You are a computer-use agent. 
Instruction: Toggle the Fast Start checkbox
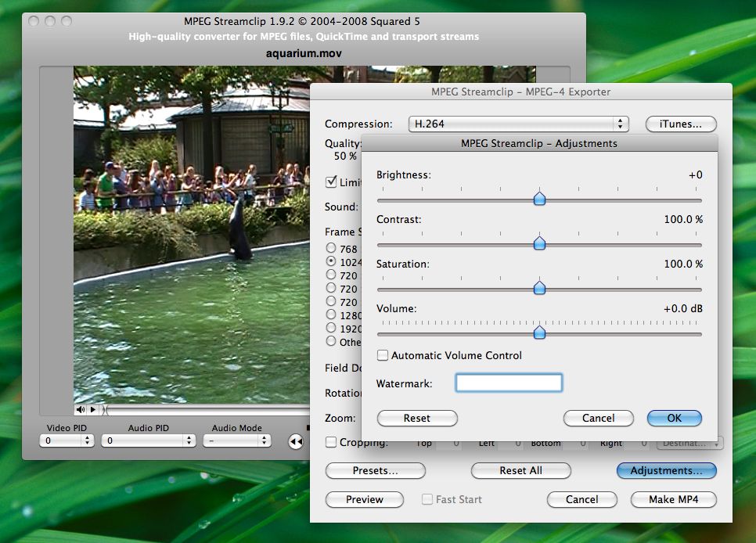427,500
